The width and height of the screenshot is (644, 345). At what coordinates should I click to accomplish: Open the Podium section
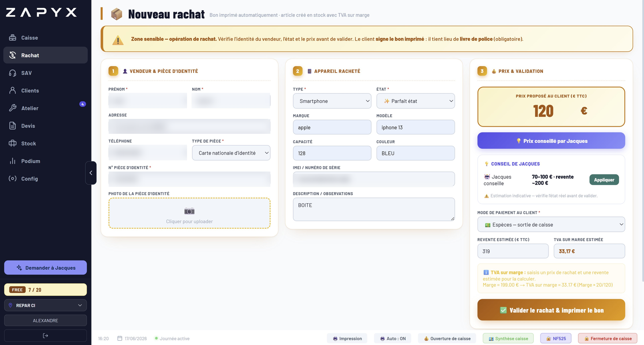pyautogui.click(x=45, y=161)
